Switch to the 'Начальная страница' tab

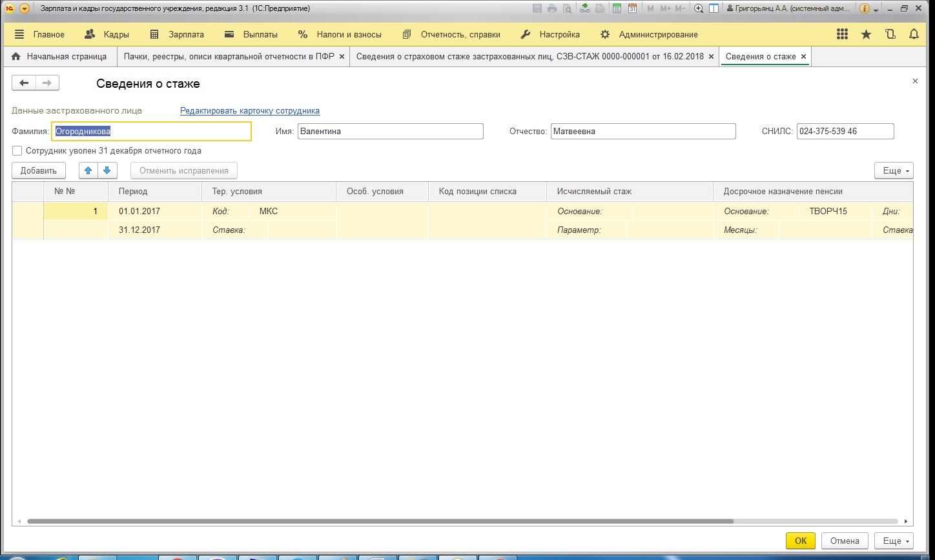click(x=59, y=57)
